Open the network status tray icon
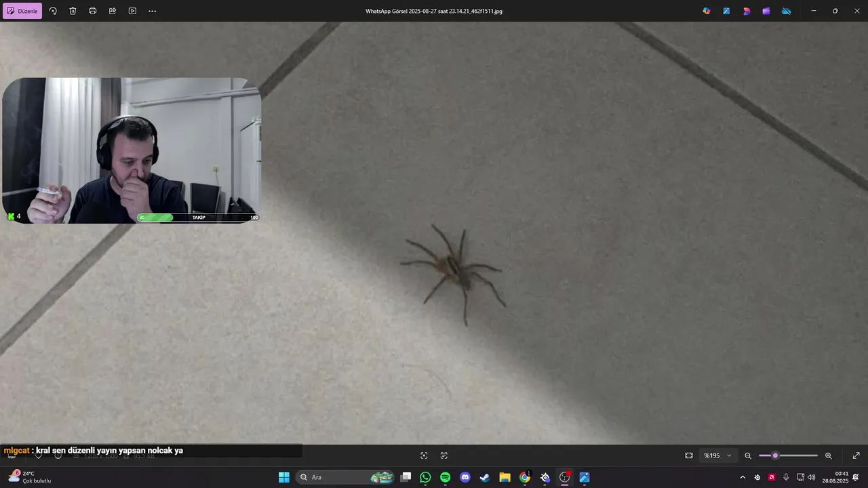 click(800, 477)
